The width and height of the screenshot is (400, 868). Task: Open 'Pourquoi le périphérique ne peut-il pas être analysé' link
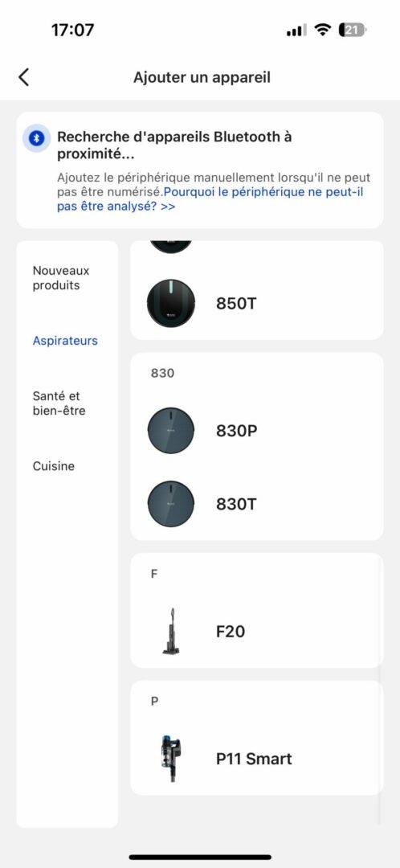[210, 199]
